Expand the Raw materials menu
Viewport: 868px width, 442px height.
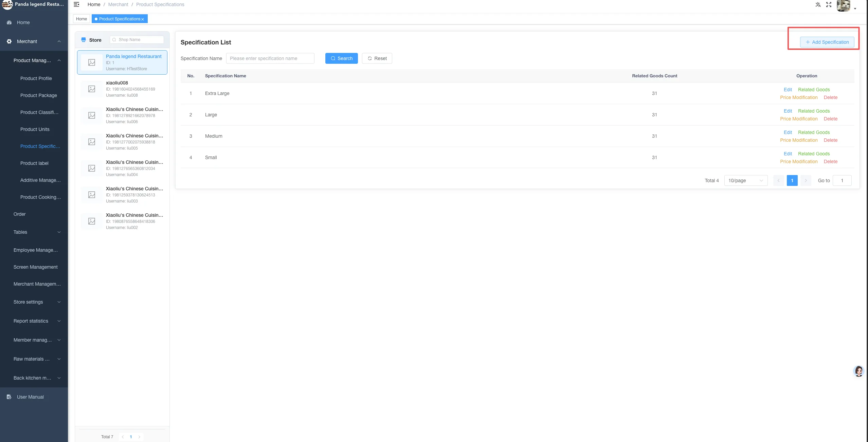click(x=59, y=359)
